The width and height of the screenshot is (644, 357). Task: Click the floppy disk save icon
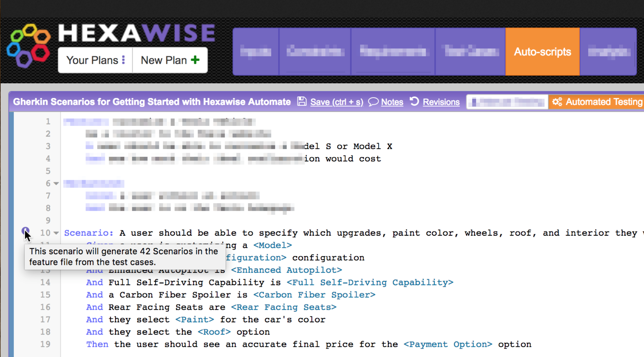pos(302,102)
